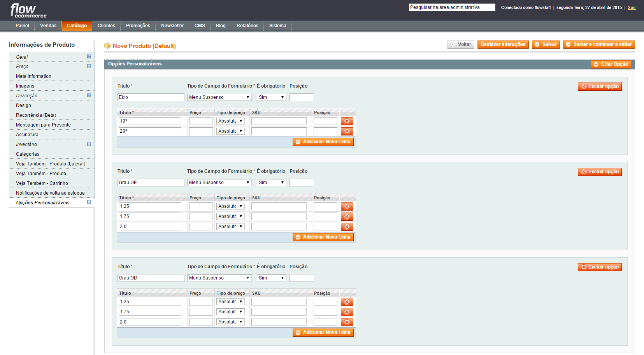Click Salvar e continuar a editar
The width and height of the screenshot is (644, 355).
599,44
